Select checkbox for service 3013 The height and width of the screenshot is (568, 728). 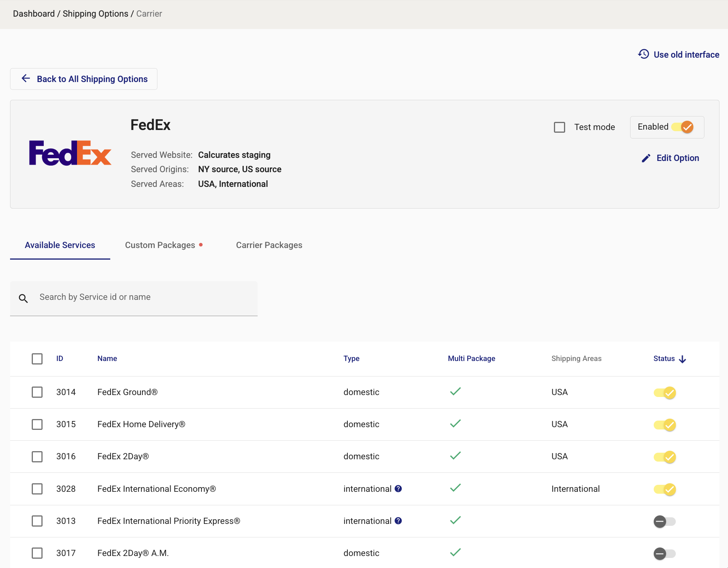pos(37,521)
